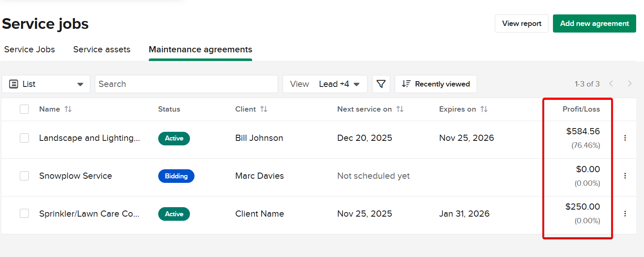Click the View report button
This screenshot has width=644, height=257.
pyautogui.click(x=521, y=23)
